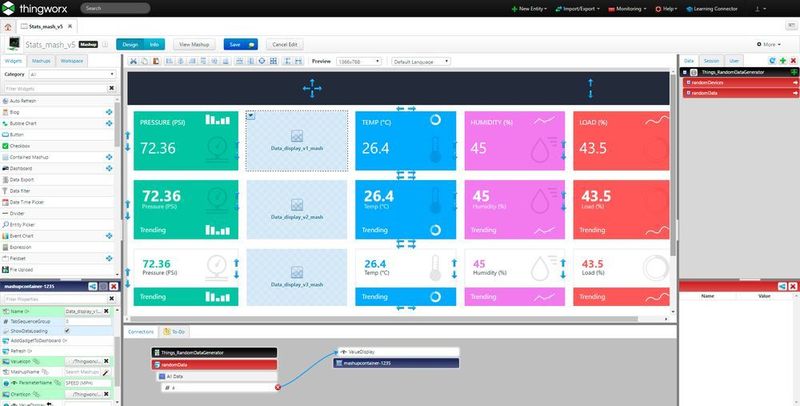Open the New Entity menu
Image resolution: width=800 pixels, height=406 pixels.
pyautogui.click(x=529, y=9)
